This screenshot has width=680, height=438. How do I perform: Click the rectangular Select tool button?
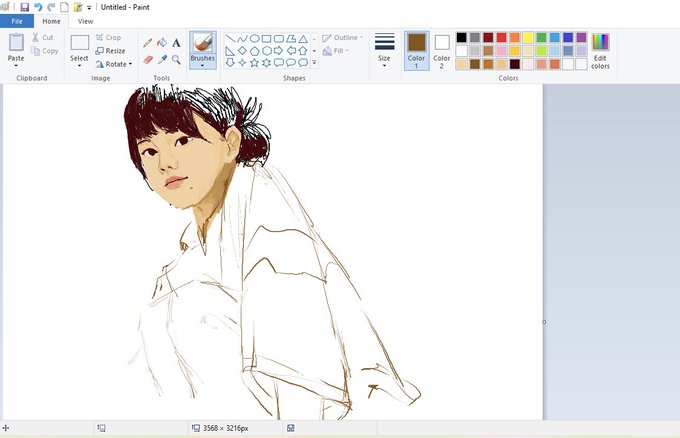pyautogui.click(x=79, y=42)
